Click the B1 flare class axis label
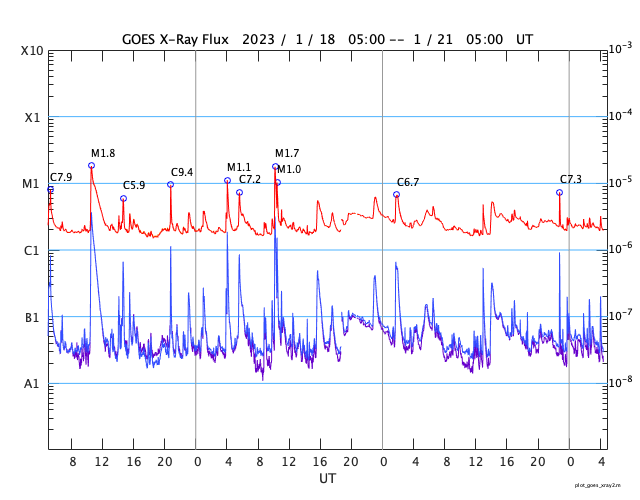The width and height of the screenshot is (640, 500). click(32, 317)
